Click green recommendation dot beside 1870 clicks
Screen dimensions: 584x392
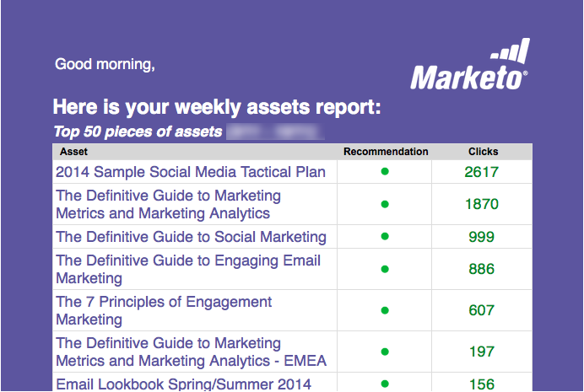click(x=385, y=204)
